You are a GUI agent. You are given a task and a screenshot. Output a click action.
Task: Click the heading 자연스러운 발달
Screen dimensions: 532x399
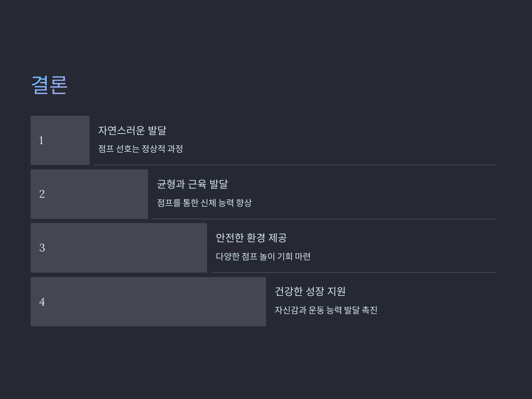132,130
